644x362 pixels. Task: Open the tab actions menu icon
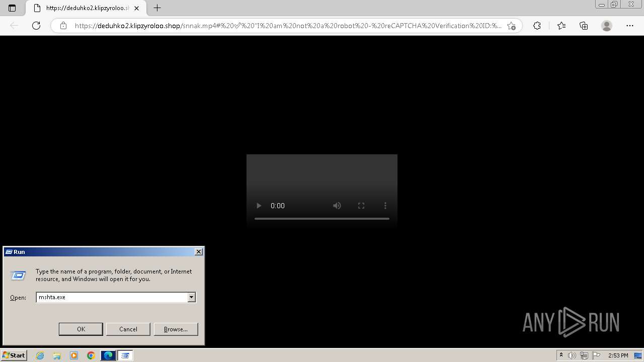12,8
